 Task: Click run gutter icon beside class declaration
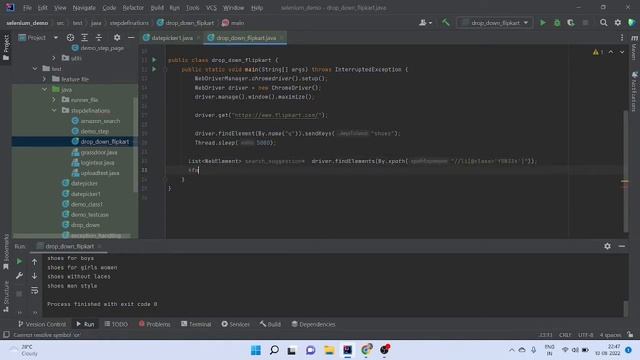point(154,60)
